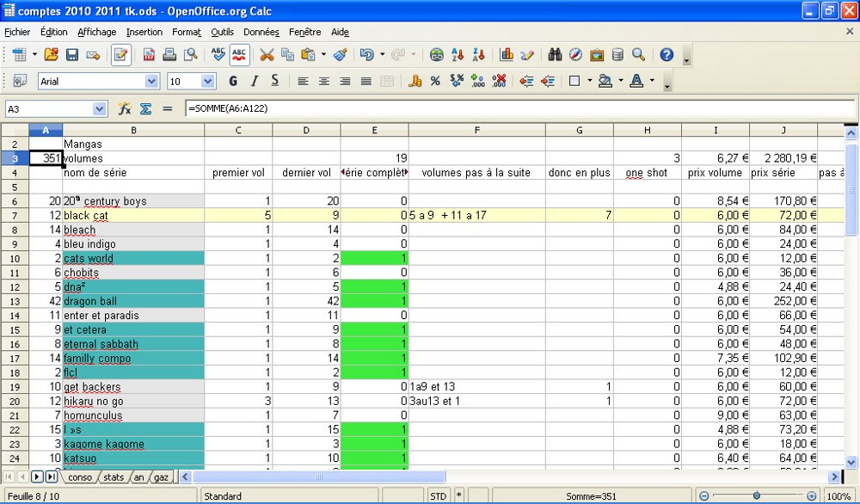Click the zoom slider handle
The height and width of the screenshot is (504, 860).
pos(757,495)
